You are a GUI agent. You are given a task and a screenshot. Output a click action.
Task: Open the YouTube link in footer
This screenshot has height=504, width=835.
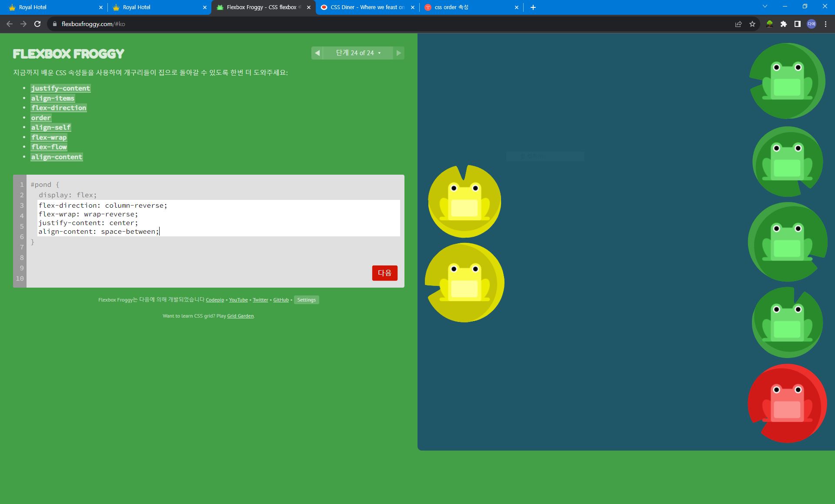pos(238,300)
